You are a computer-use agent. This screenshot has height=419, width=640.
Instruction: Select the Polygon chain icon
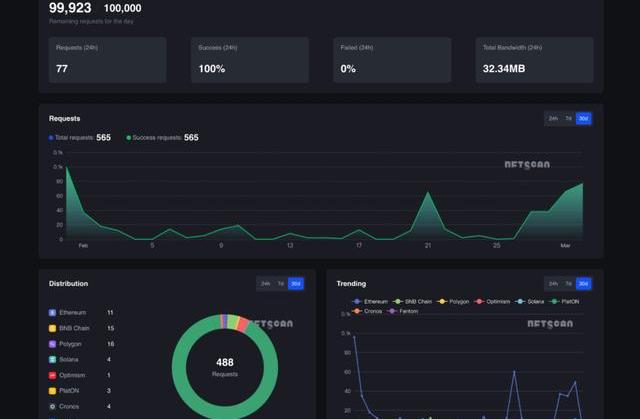53,343
